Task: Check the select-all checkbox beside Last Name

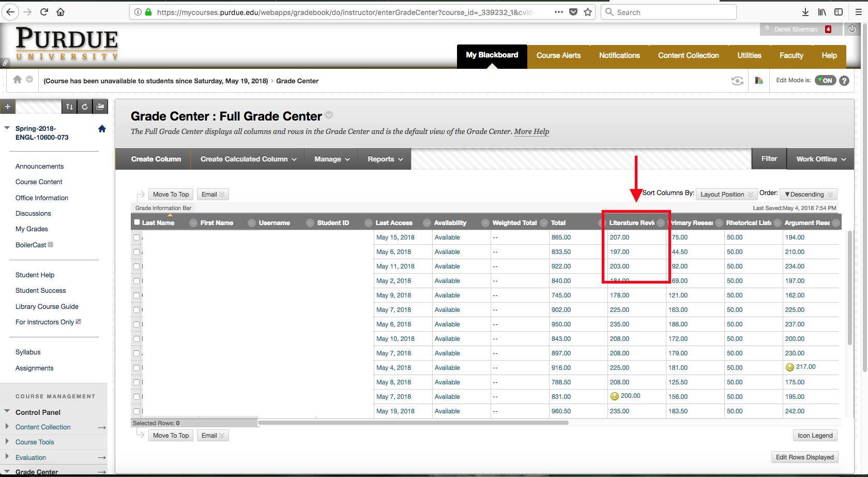Action: (x=137, y=222)
